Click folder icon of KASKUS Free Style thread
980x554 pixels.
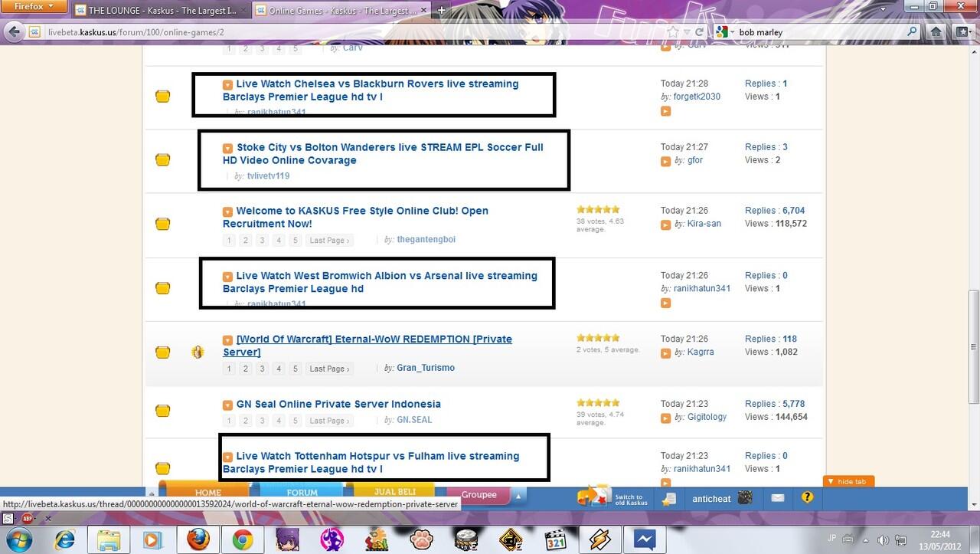pos(162,224)
